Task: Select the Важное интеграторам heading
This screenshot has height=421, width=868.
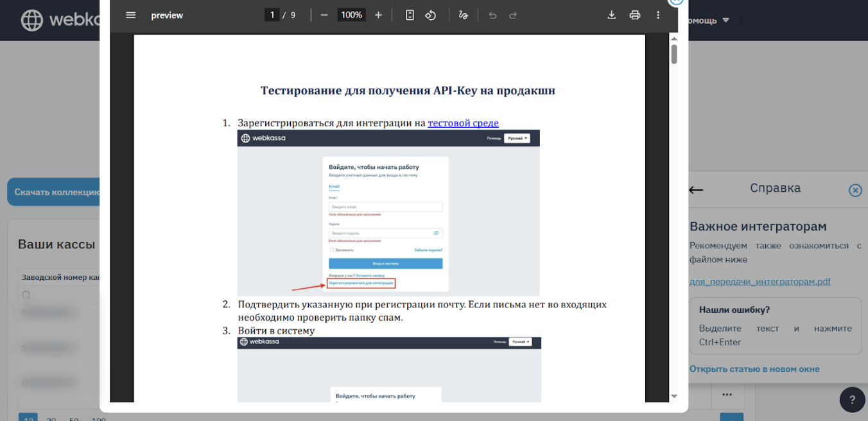Action: [x=758, y=227]
